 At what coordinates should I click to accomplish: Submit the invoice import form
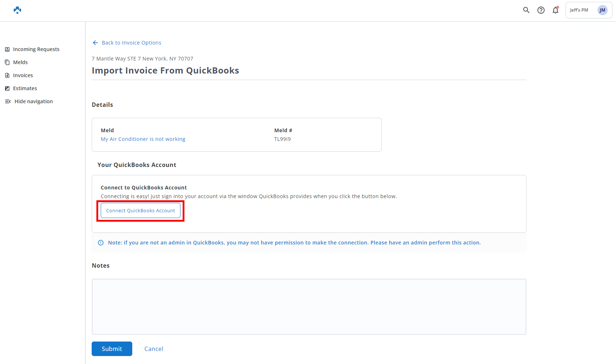click(112, 349)
